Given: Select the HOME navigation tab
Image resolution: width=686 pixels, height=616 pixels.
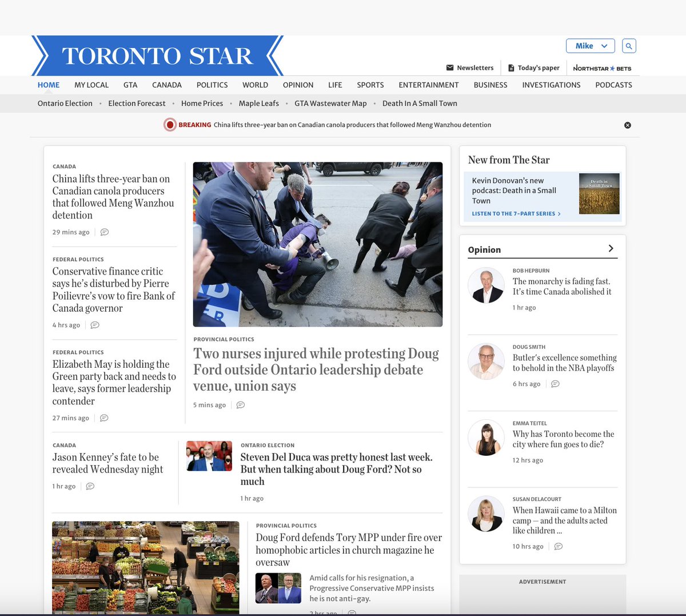Looking at the screenshot, I should pos(49,85).
